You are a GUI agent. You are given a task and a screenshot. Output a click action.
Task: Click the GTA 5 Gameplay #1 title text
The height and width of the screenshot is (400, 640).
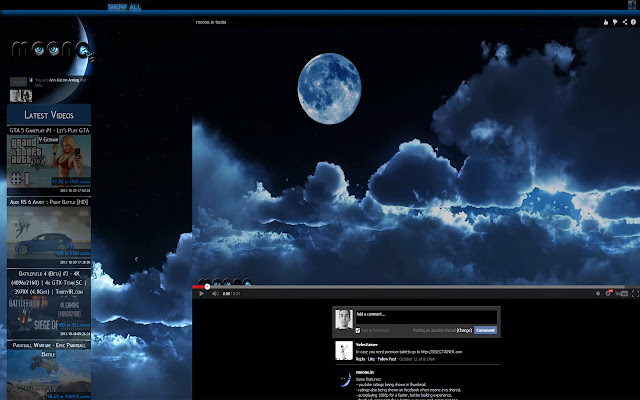coord(49,131)
